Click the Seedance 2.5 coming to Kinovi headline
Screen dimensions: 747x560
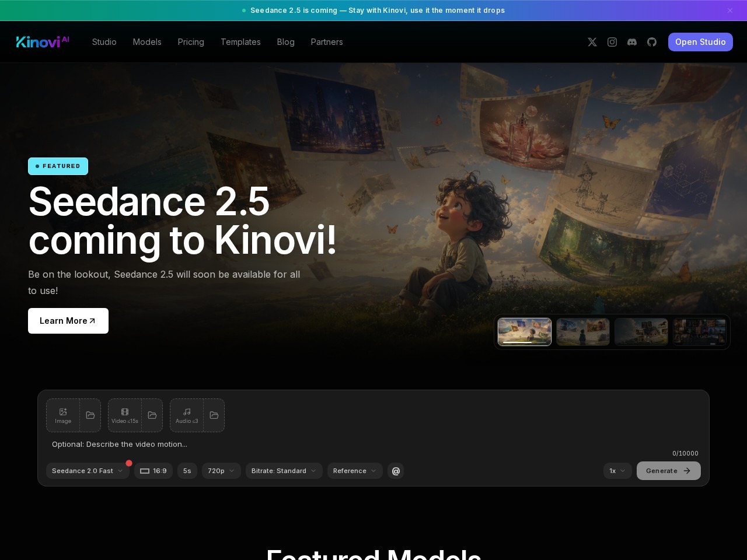coord(183,220)
